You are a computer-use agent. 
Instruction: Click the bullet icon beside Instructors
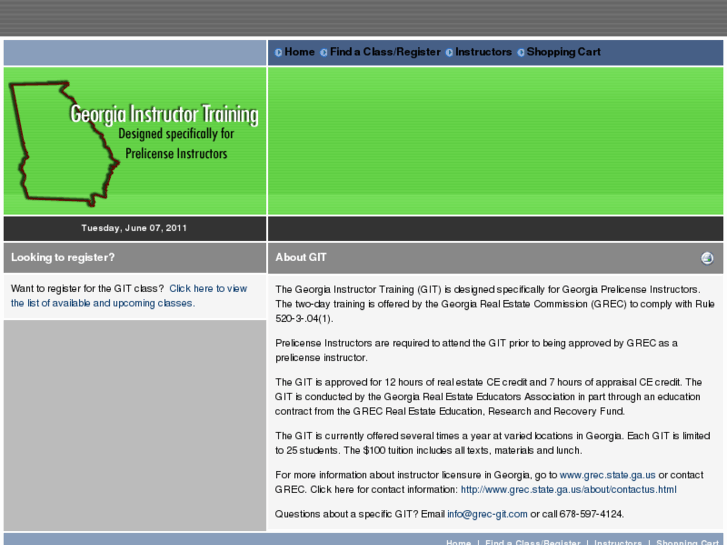[449, 52]
